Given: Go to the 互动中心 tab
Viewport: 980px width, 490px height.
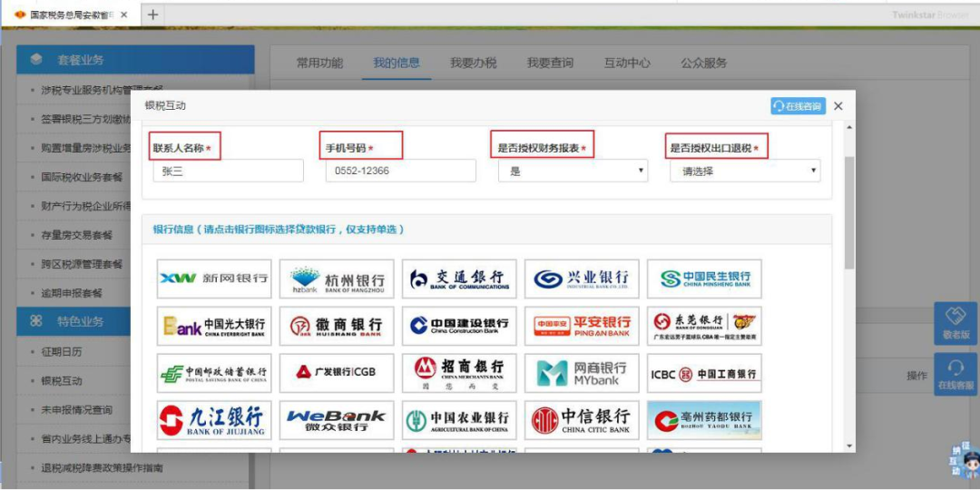Looking at the screenshot, I should coord(627,64).
